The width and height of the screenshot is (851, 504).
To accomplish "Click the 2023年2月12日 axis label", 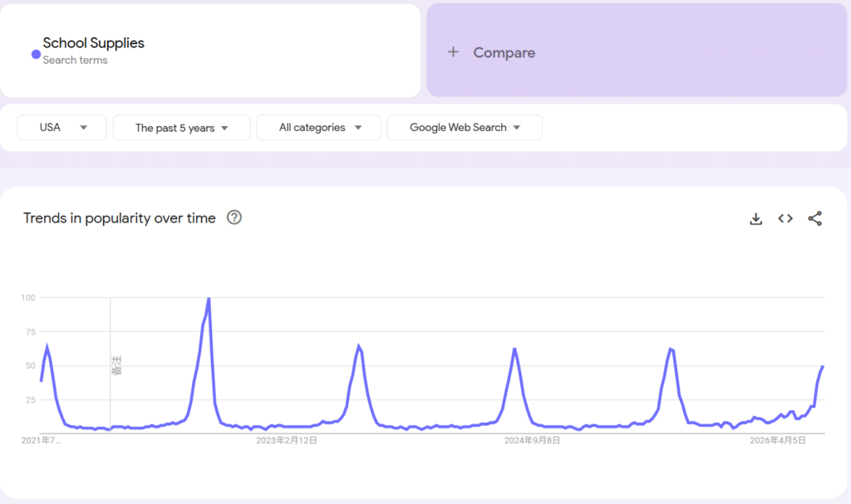I will 287,441.
